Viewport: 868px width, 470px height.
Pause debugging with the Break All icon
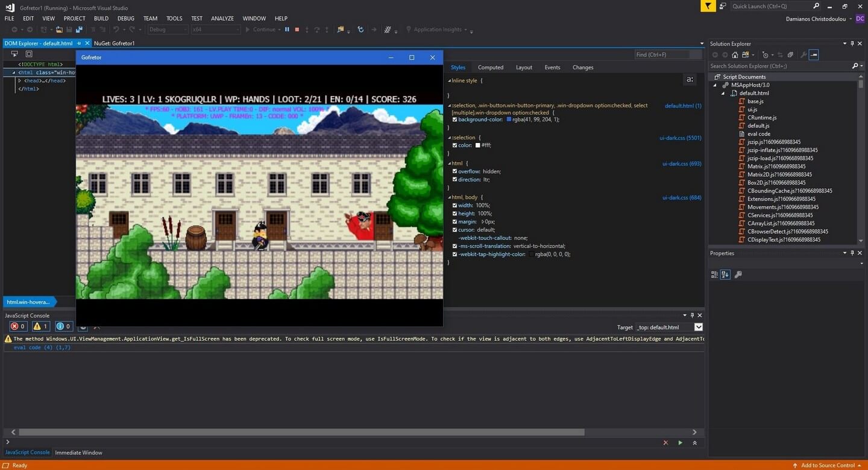(x=287, y=30)
